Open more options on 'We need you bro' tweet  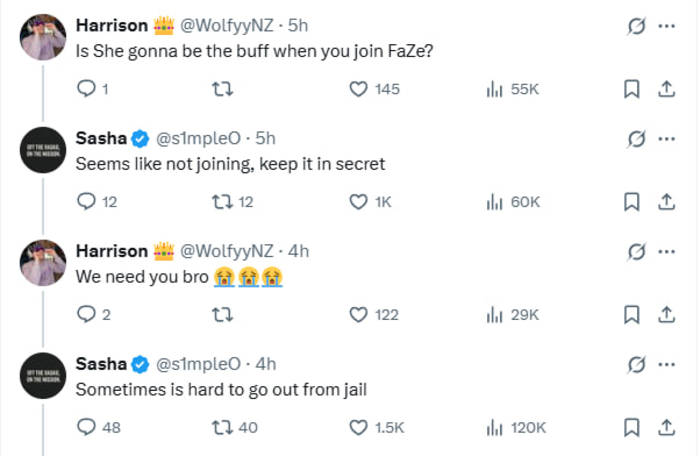(x=666, y=251)
